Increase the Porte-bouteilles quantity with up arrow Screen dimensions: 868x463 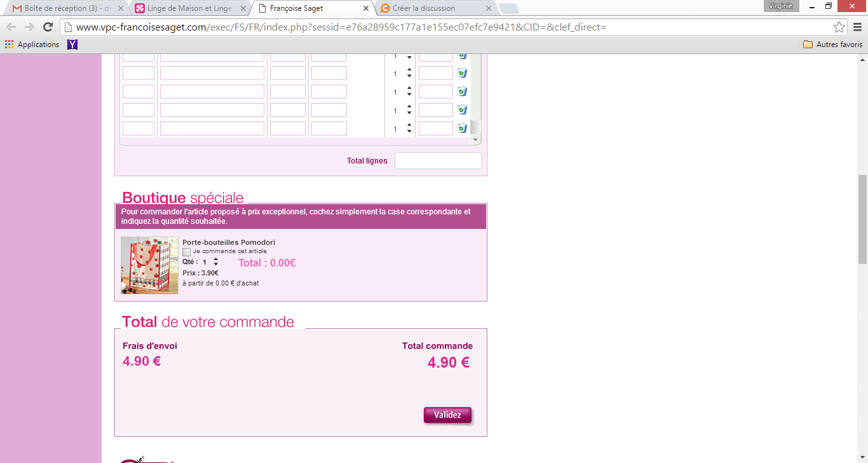tap(216, 259)
